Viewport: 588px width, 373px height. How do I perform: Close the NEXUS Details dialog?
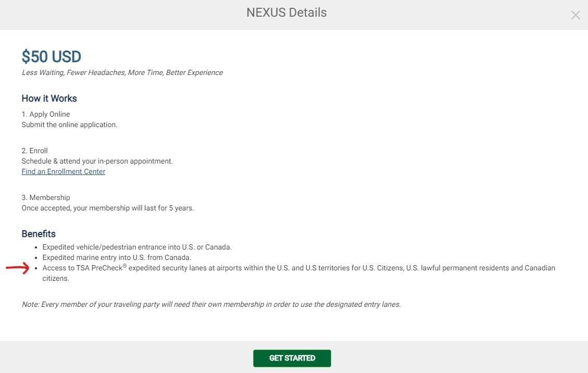click(576, 15)
